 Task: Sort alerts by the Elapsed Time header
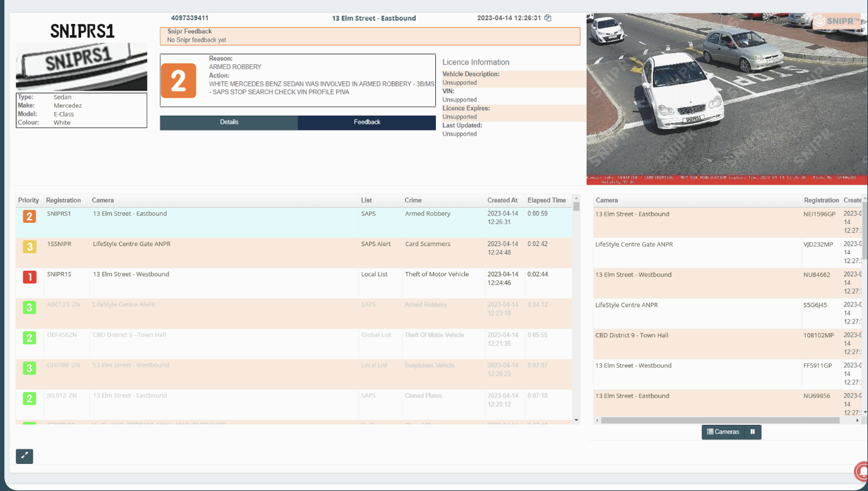(547, 200)
